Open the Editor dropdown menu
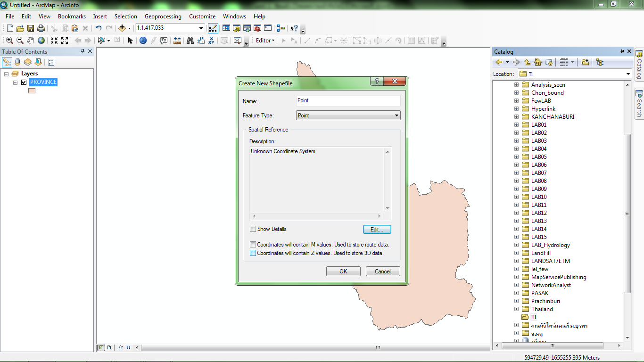The width and height of the screenshot is (644, 362). (x=264, y=40)
